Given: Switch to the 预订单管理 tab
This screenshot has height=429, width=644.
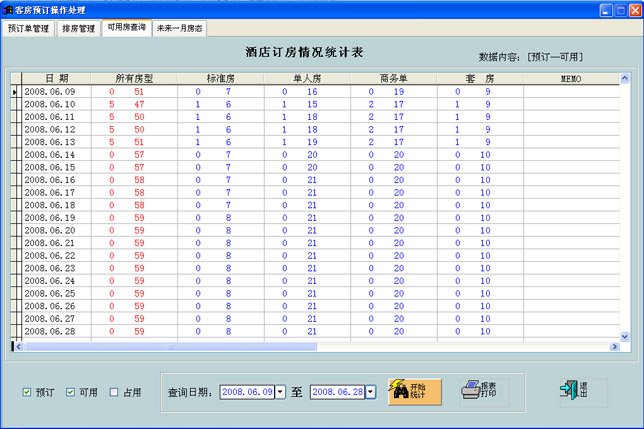Looking at the screenshot, I should [28, 28].
